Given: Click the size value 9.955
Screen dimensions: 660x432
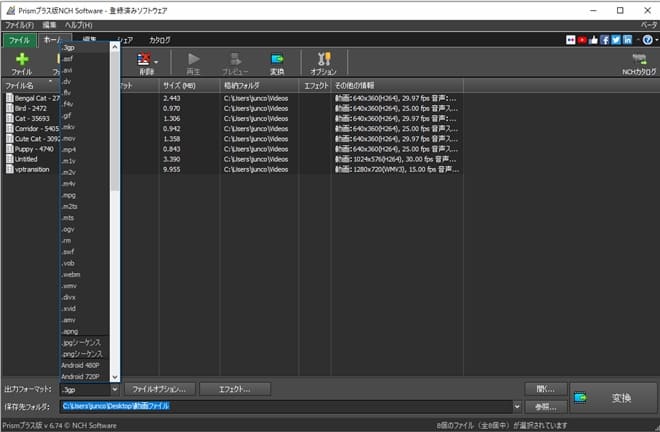Looking at the screenshot, I should 172,169.
